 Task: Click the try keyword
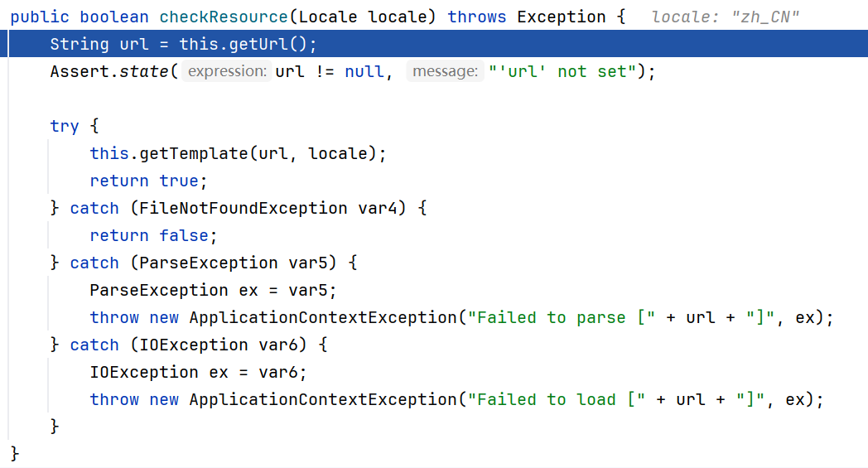(65, 126)
